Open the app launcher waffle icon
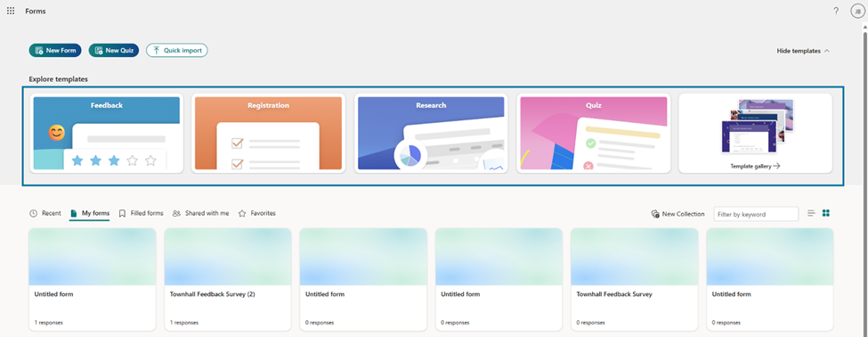Screen dimensions: 868x337 coord(11,11)
